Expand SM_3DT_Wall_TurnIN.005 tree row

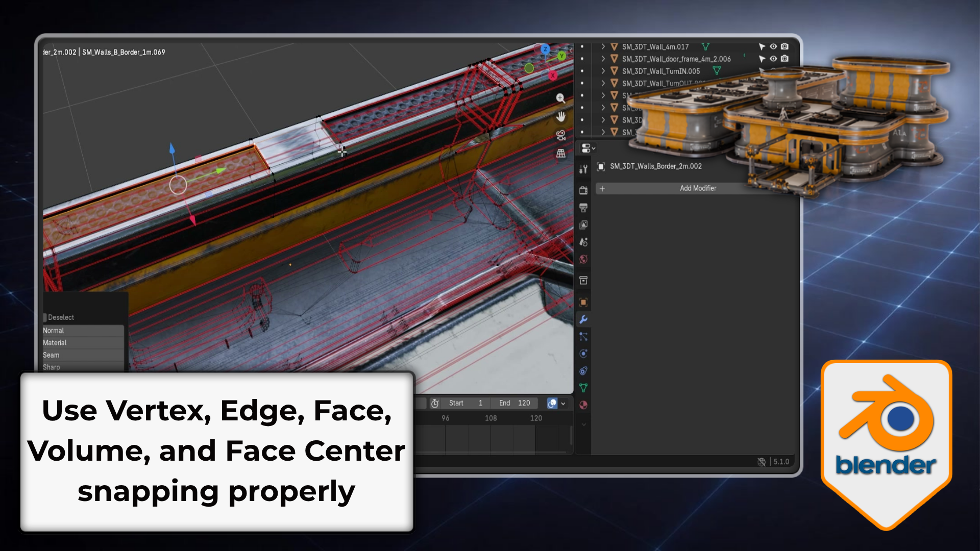pos(603,71)
